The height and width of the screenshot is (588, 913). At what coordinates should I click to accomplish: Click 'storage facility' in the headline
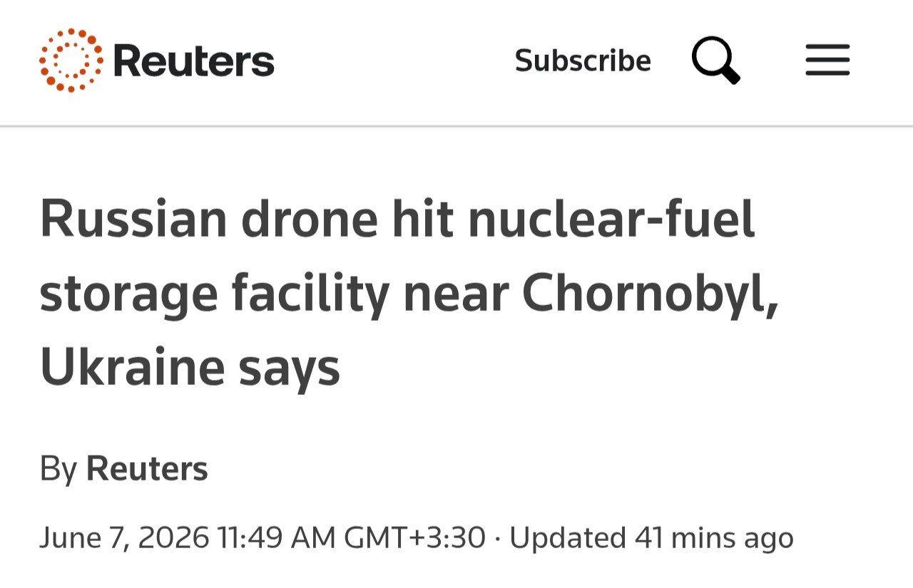pyautogui.click(x=213, y=294)
